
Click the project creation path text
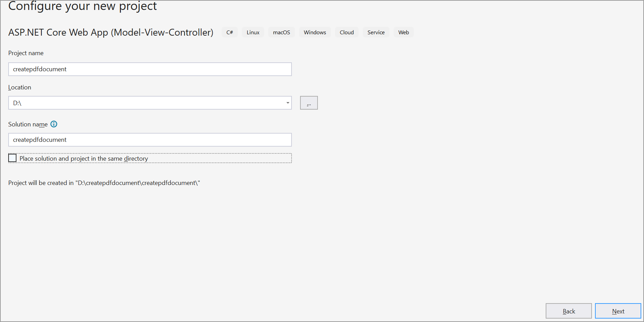click(x=104, y=183)
